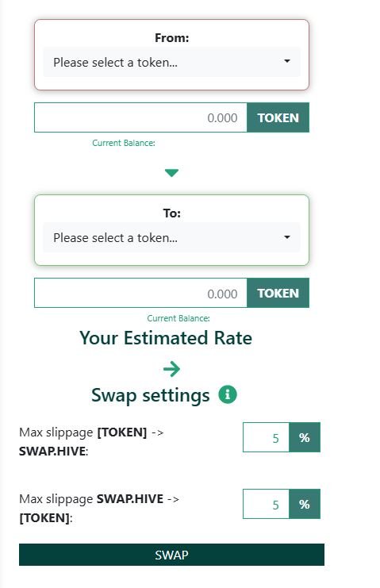Click the caret arrow in the From selector
380x588 pixels.
click(287, 61)
